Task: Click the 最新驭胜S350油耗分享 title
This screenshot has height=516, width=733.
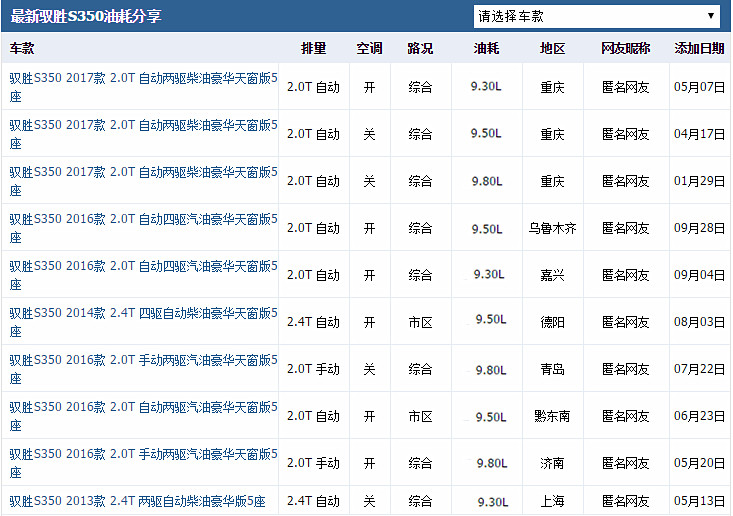Action: pos(86,16)
